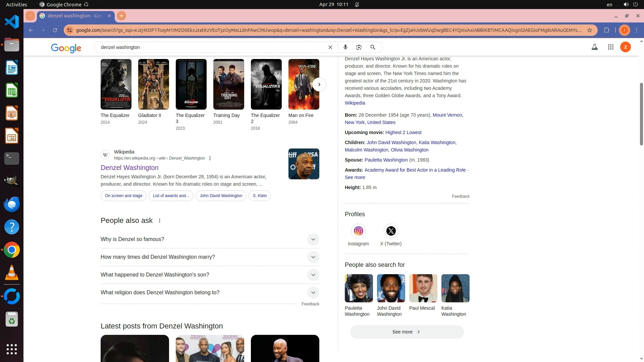This screenshot has height=362, width=644.
Task: Open Google apps grid icon
Action: pos(610,47)
